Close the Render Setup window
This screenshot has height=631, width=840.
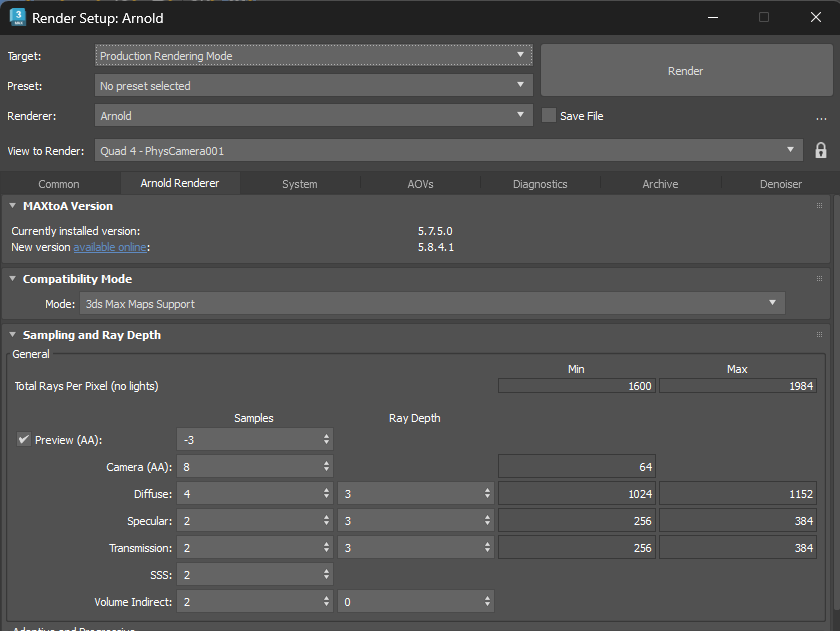click(x=815, y=17)
